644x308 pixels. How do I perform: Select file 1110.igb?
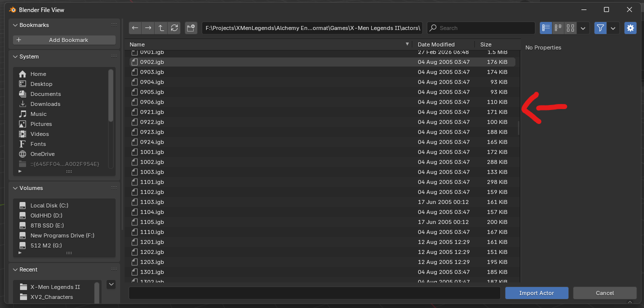tap(322, 232)
